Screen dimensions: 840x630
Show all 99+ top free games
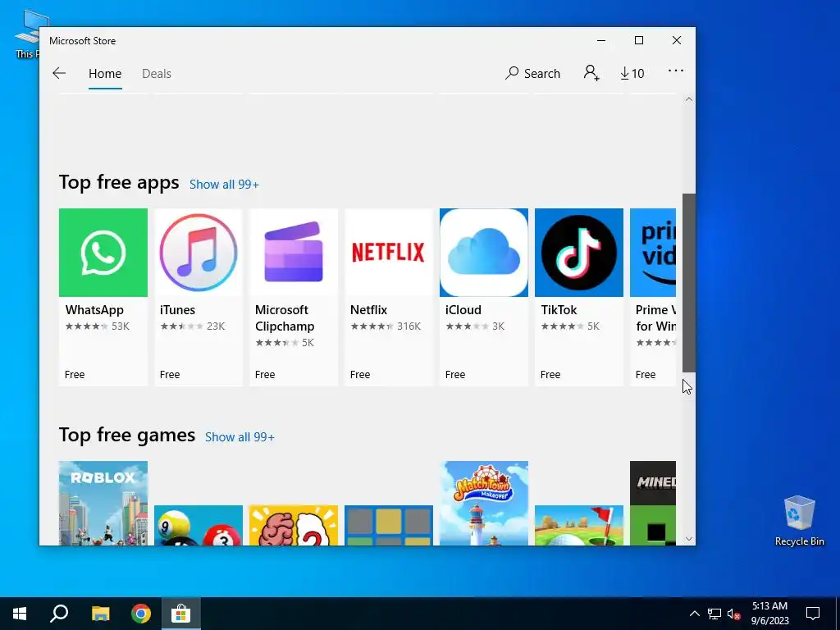240,437
